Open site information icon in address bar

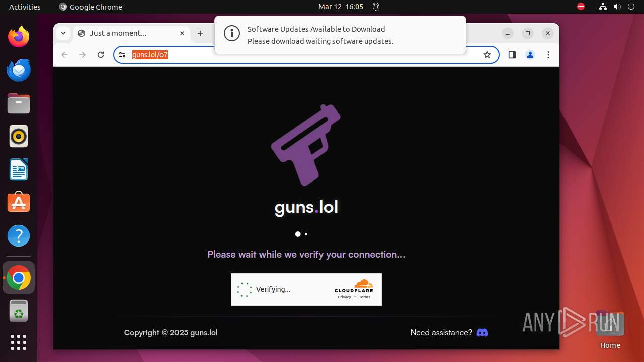(122, 55)
